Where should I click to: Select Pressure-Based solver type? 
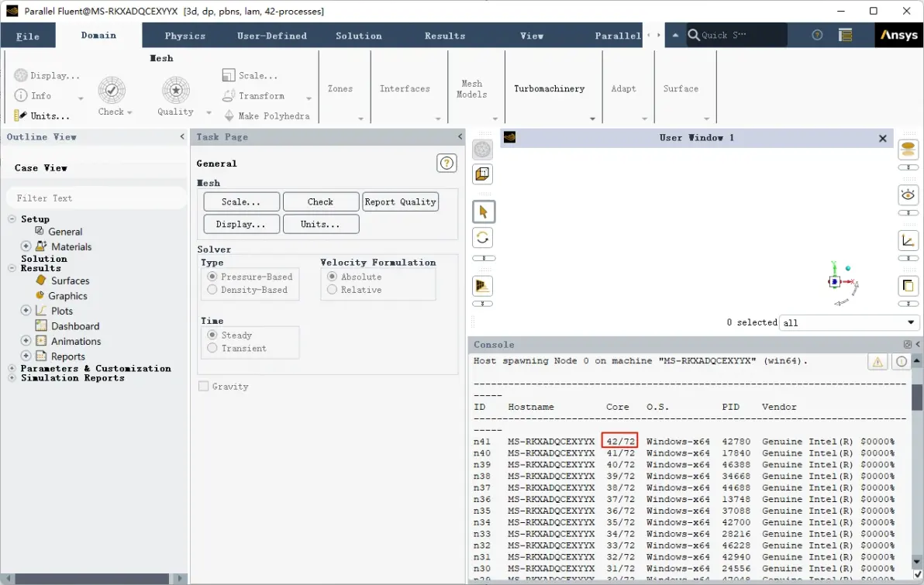click(x=212, y=277)
